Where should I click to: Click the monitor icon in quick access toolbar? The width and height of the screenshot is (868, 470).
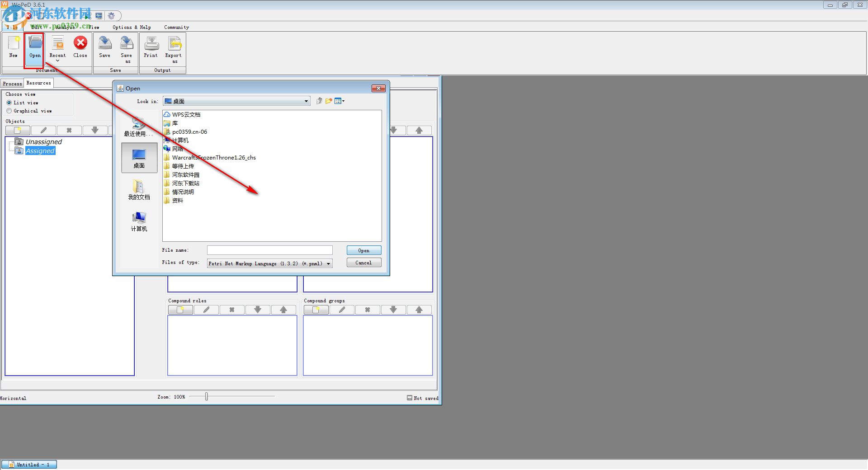[x=99, y=16]
